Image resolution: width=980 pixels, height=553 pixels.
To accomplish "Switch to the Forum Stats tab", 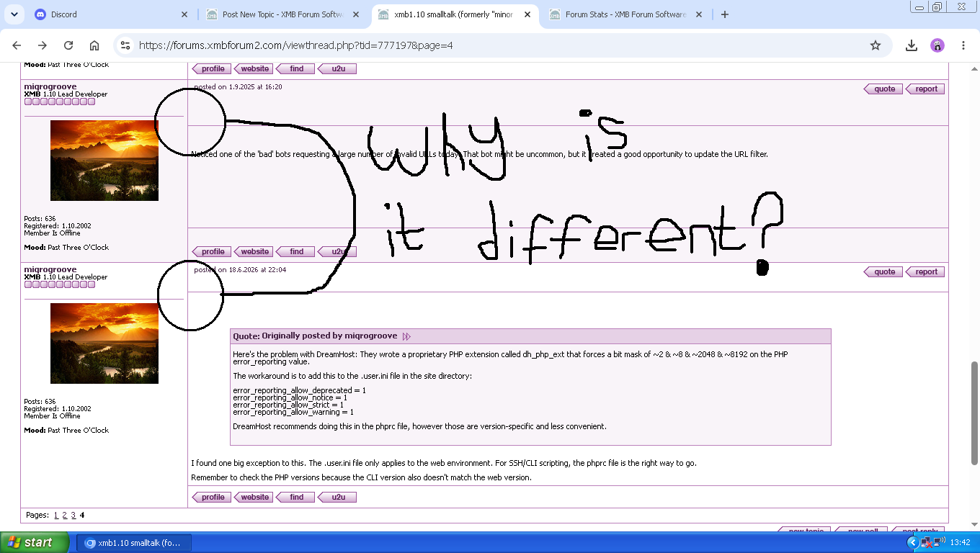I will 625,14.
